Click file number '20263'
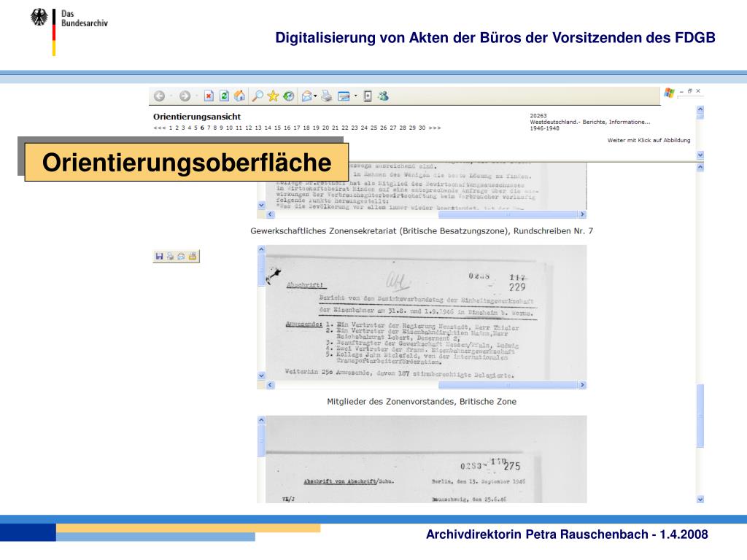 point(538,116)
